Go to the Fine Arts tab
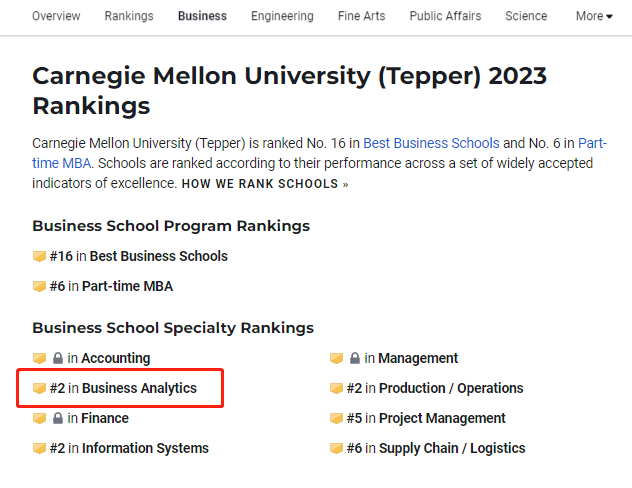The width and height of the screenshot is (632, 488). click(362, 16)
